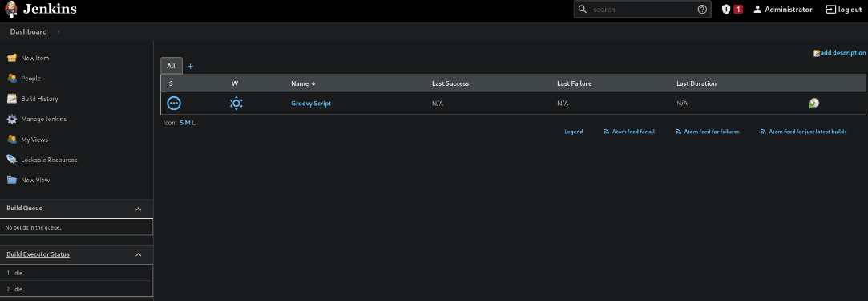Collapse the Build Queue panel
868x301 pixels.
[139, 209]
